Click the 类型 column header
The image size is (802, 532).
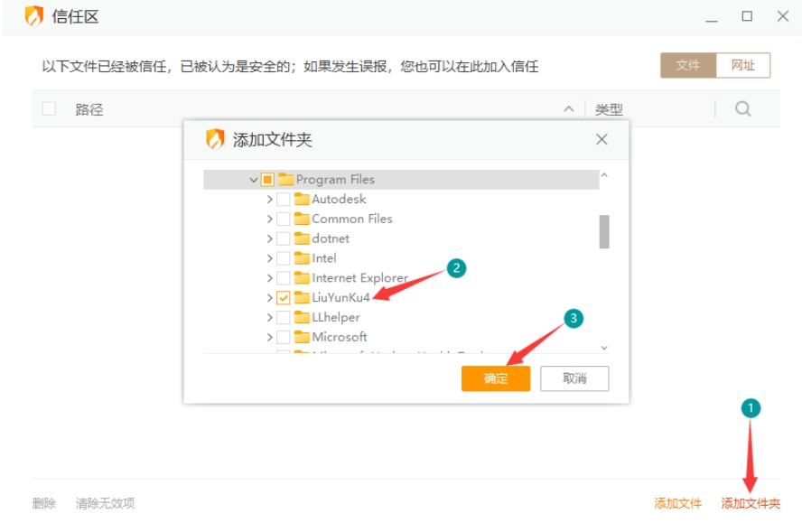click(x=609, y=109)
